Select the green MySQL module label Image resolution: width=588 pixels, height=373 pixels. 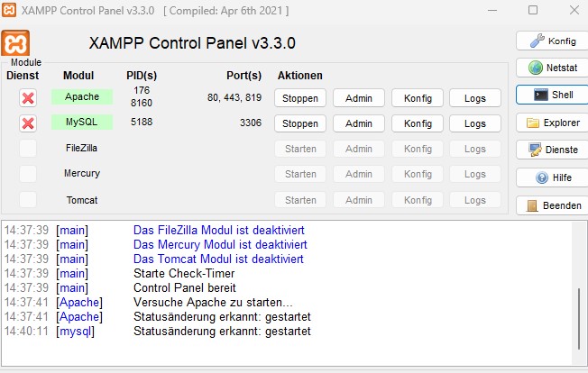pos(82,123)
